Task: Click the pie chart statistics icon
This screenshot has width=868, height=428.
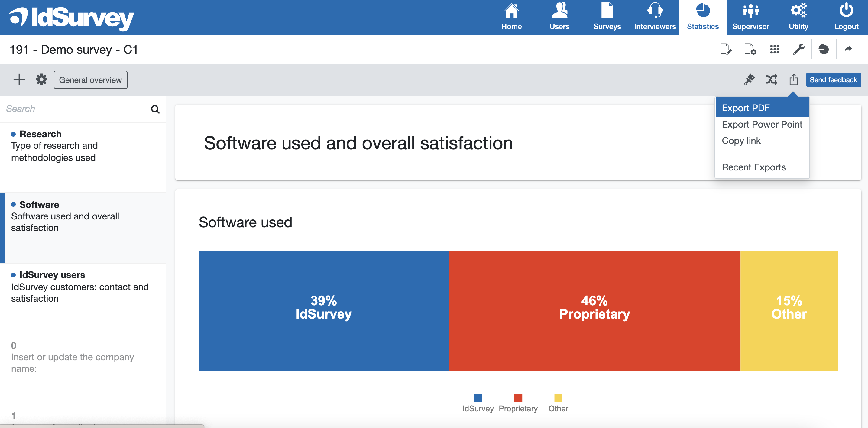Action: (824, 49)
